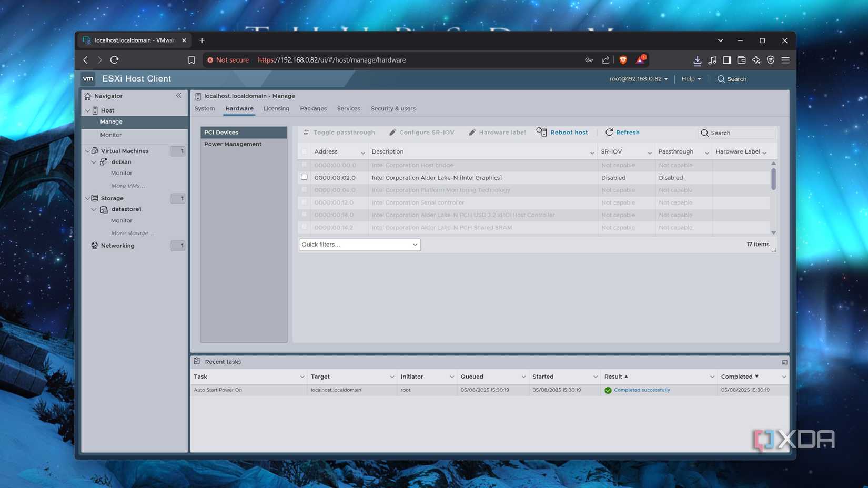Click the PCI devices table vertical scrollbar
Screen dimensions: 868x488
(x=773, y=180)
